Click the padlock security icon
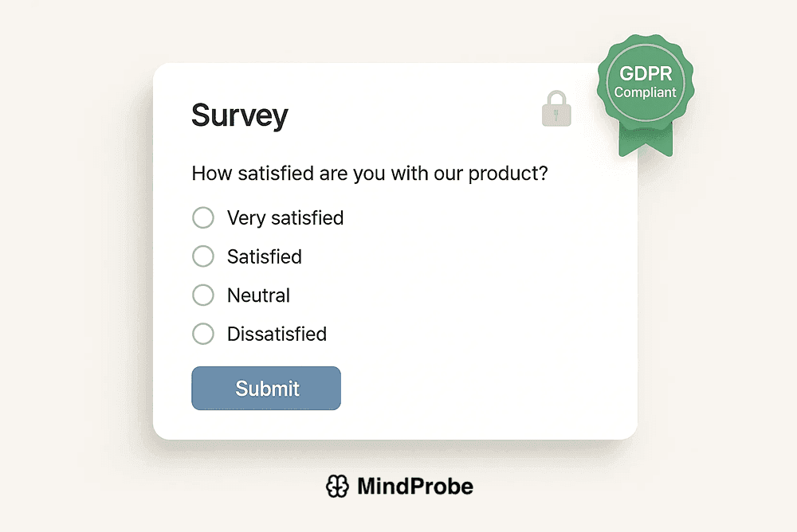This screenshot has height=532, width=797. tap(556, 109)
